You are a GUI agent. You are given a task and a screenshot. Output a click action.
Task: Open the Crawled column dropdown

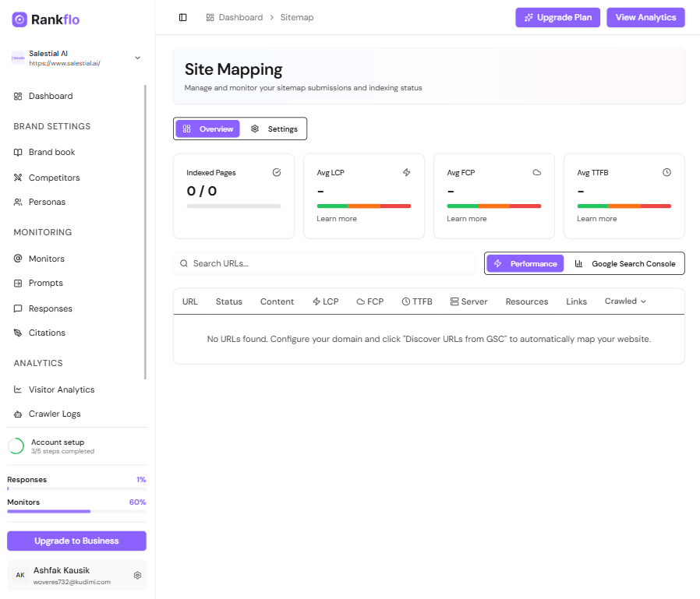[x=624, y=301]
